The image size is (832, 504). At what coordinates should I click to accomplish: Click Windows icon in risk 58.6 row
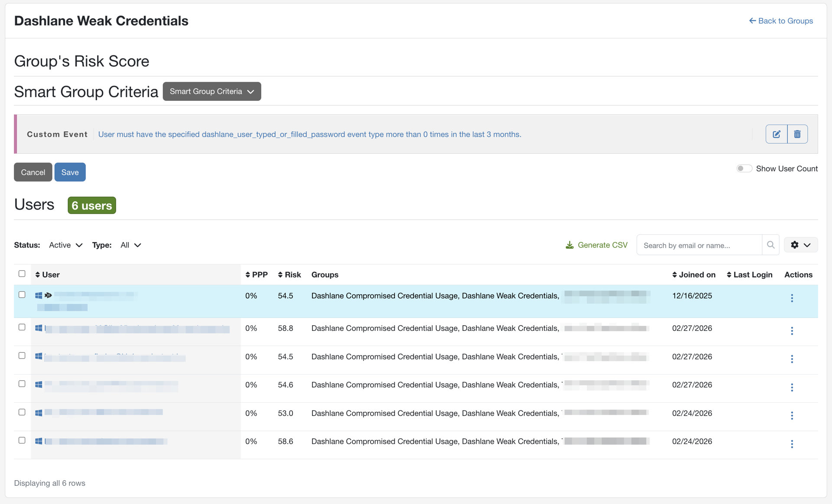(x=39, y=441)
